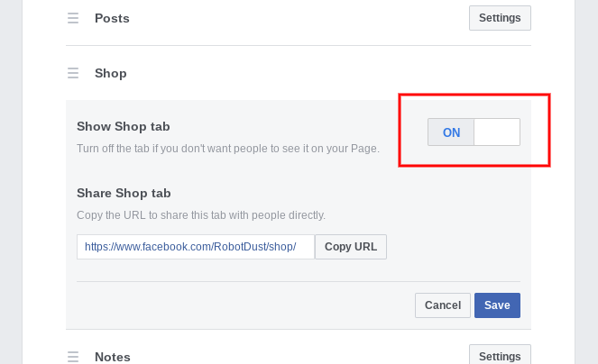Viewport: 598px width, 364px height.
Task: Click the "Copy the URL to share" hint text
Action: (201, 215)
